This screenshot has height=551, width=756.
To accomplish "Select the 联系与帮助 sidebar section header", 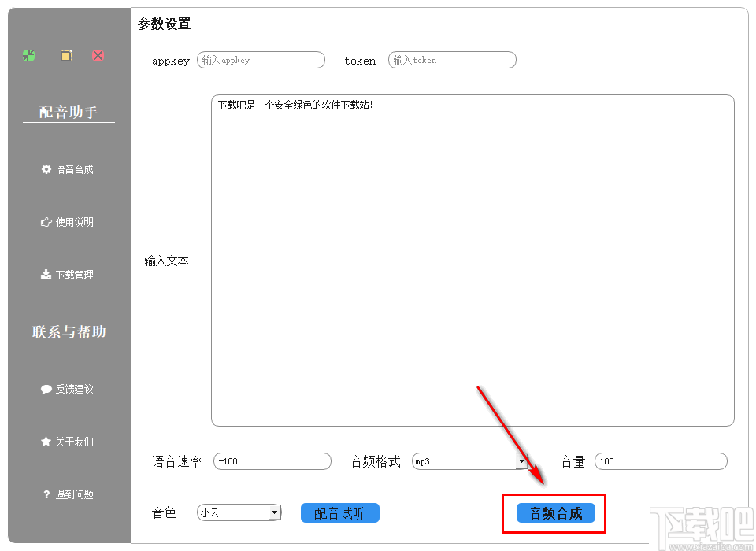I will coord(69,331).
